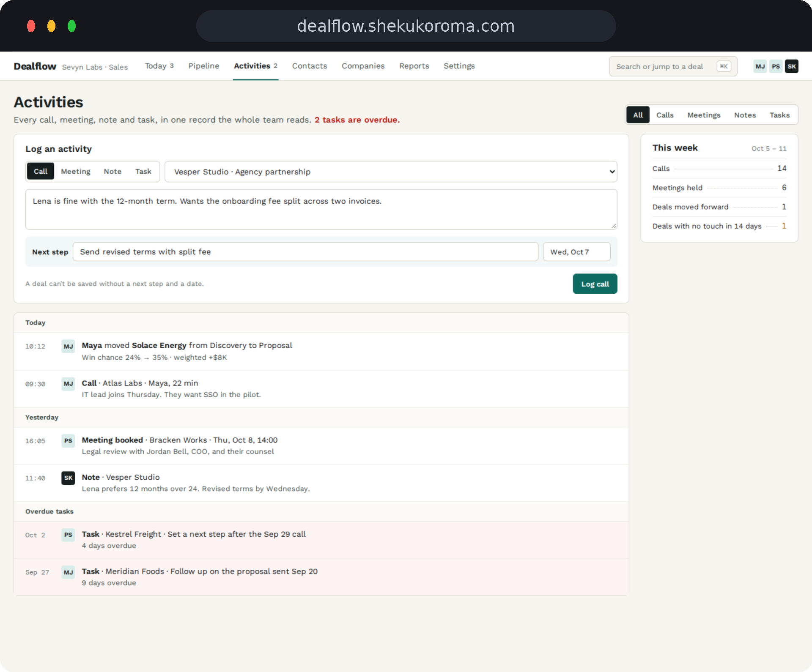
Task: Click the browser address bar
Action: (406, 26)
